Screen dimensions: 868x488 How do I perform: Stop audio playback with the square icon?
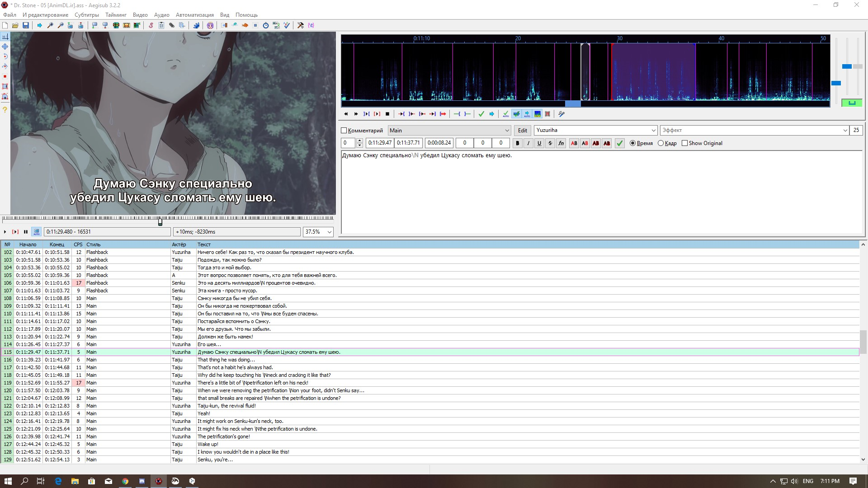click(387, 114)
